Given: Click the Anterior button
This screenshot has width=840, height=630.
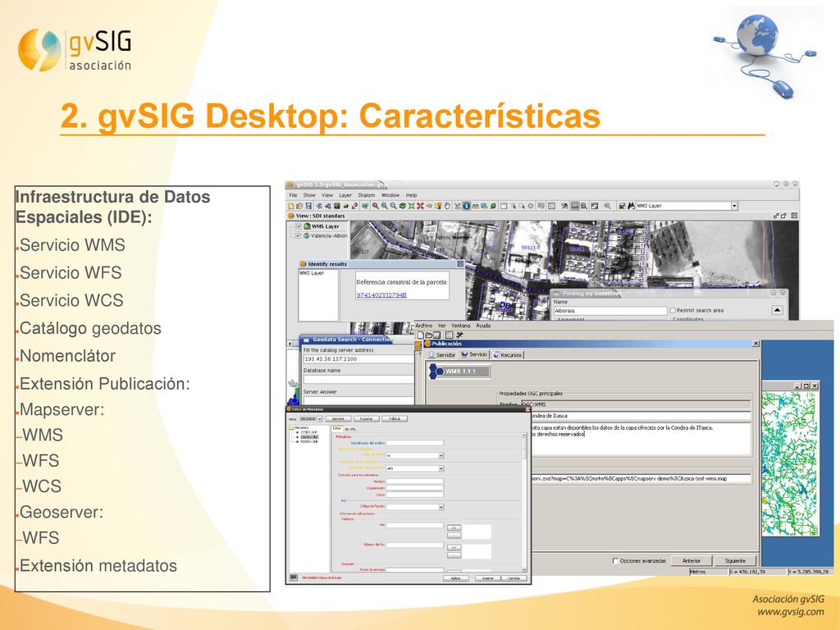Looking at the screenshot, I should point(692,561).
